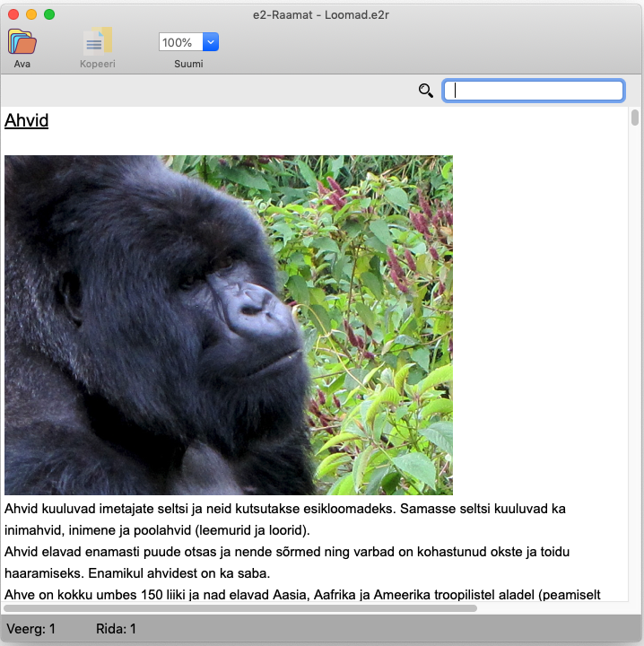The height and width of the screenshot is (646, 644).
Task: Click the vertical scrollbar thumb
Action: pos(635,118)
